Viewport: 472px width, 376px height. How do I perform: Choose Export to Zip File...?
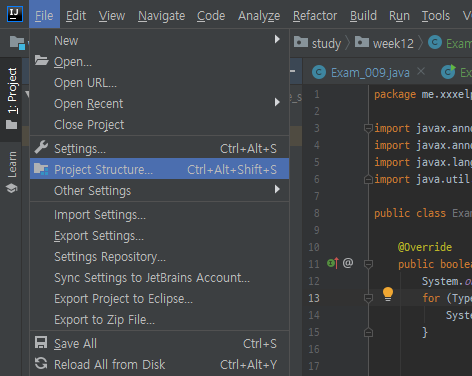[x=159, y=320]
